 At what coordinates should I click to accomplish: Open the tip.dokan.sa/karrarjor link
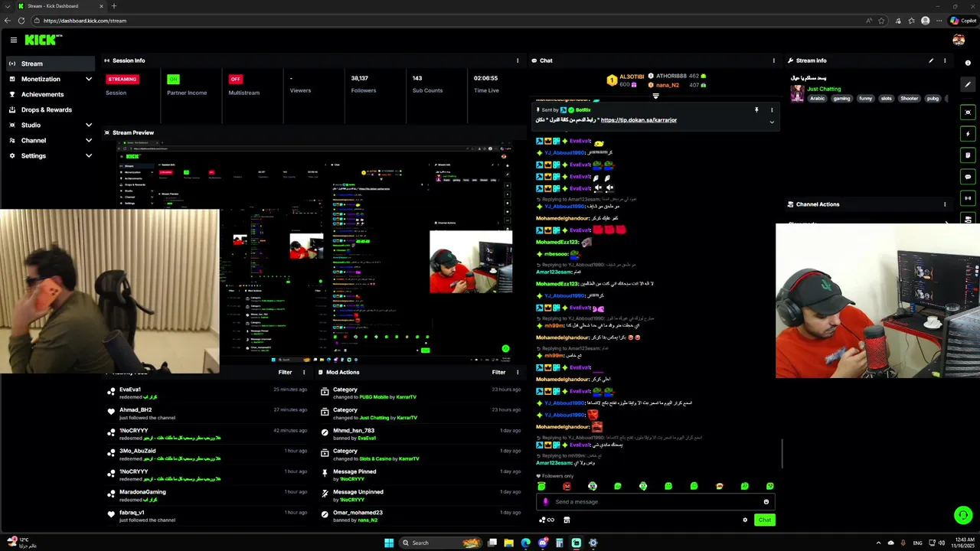click(x=639, y=120)
